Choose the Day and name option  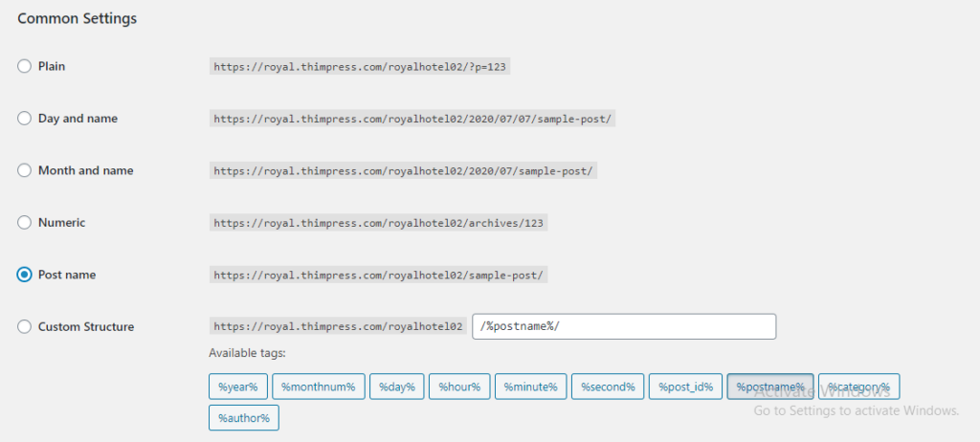pyautogui.click(x=25, y=119)
